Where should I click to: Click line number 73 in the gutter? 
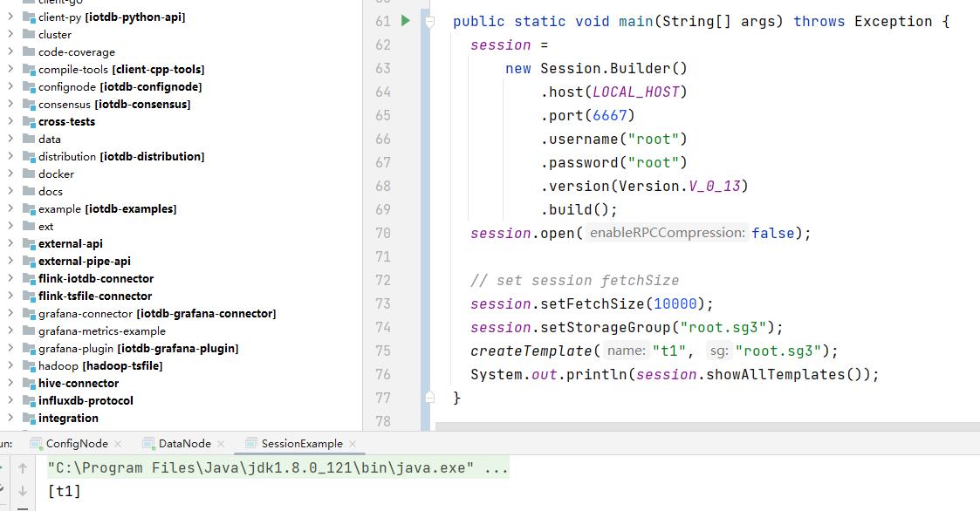pyautogui.click(x=383, y=303)
